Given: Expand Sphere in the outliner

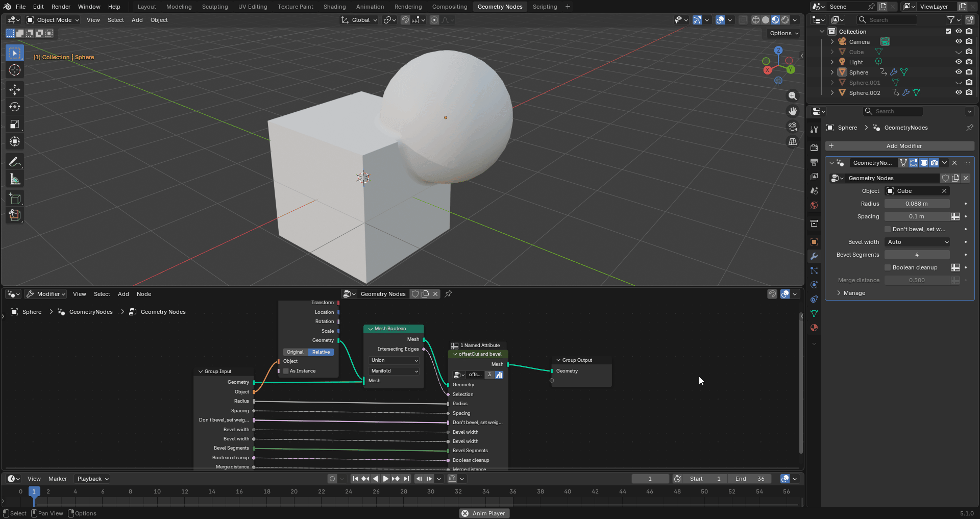Looking at the screenshot, I should coord(832,72).
